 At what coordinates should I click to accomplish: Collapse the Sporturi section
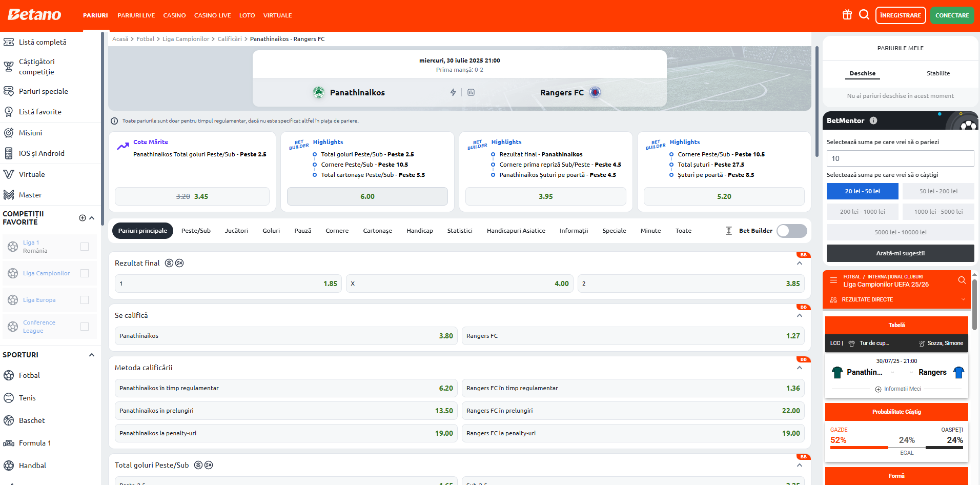(92, 355)
